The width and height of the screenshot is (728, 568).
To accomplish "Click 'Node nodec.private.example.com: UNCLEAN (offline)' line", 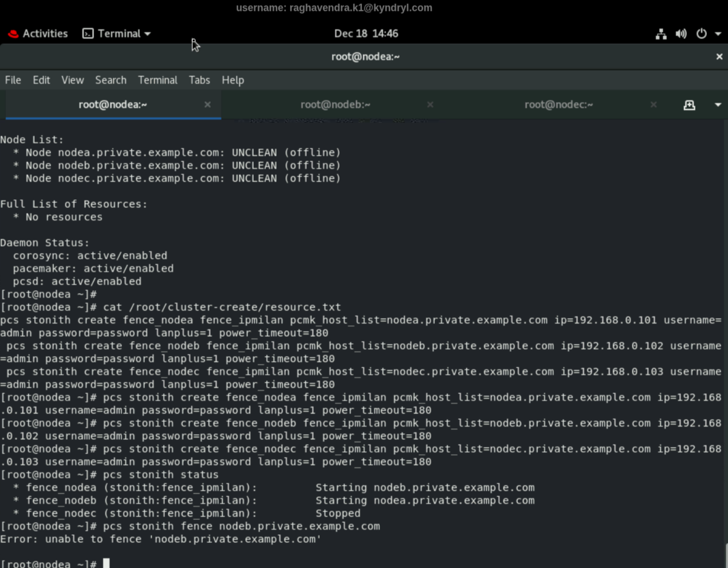I will [177, 179].
